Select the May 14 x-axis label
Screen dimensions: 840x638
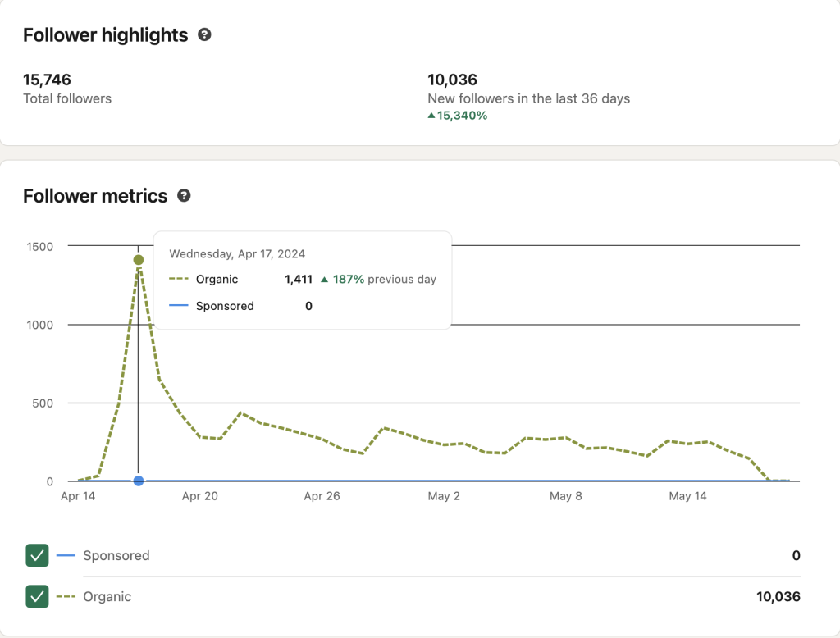[x=688, y=496]
